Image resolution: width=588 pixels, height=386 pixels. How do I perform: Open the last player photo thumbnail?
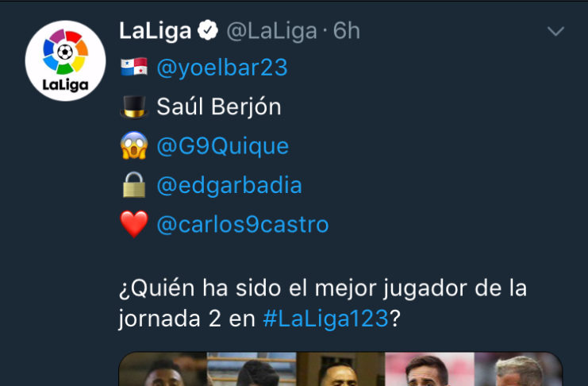[518, 369]
